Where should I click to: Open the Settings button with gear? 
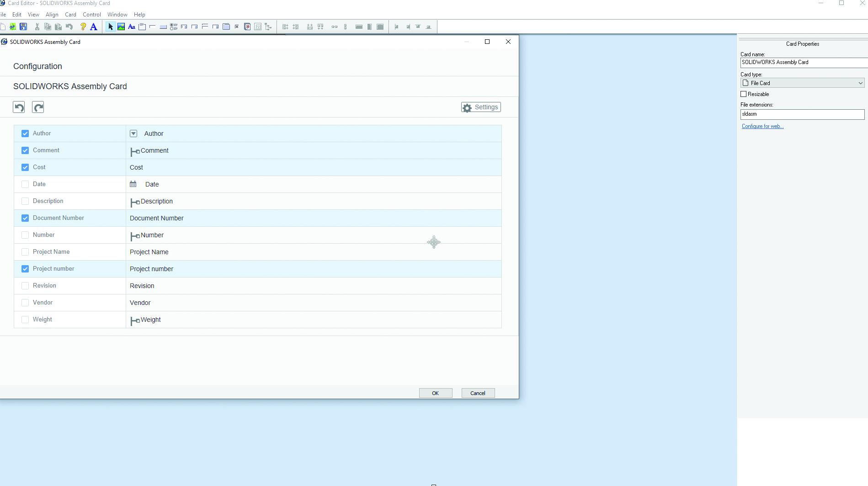pos(481,107)
